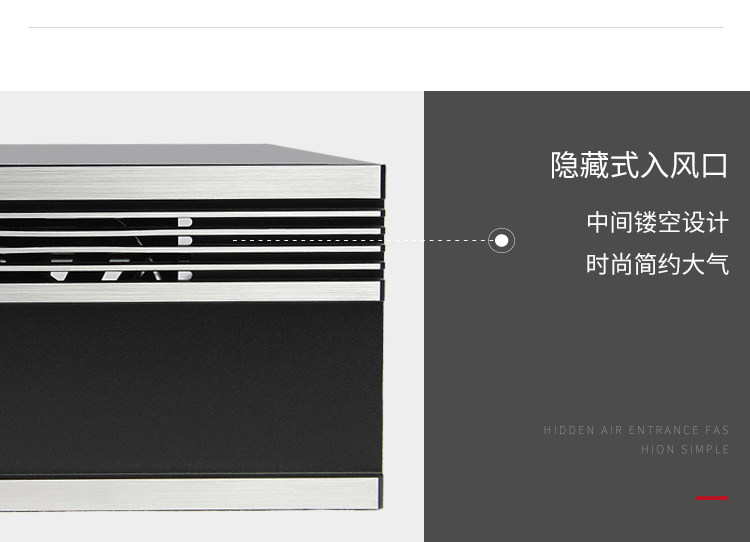Click the leftmost white fan blade behind vents
Image resolution: width=750 pixels, height=542 pixels.
click(60, 276)
